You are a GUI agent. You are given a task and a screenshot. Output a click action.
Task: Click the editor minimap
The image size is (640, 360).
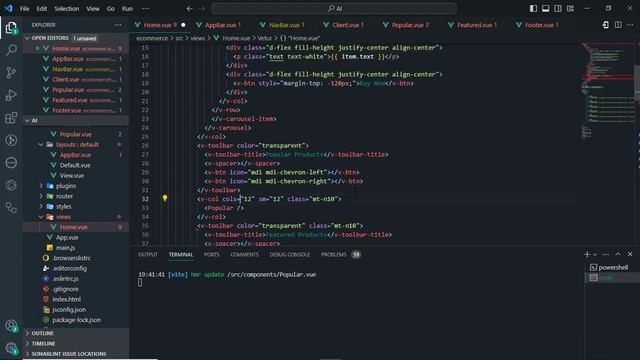(x=608, y=90)
